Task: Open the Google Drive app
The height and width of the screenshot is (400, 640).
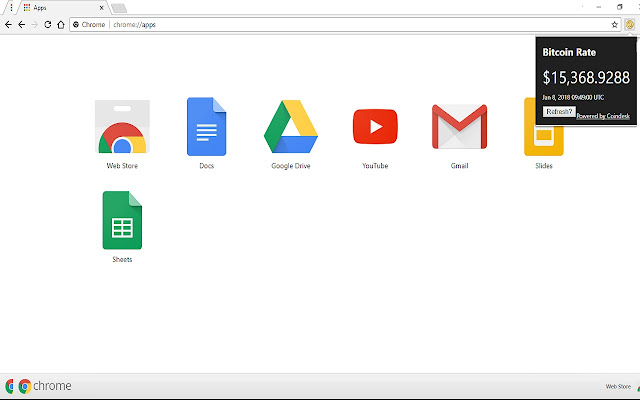Action: pyautogui.click(x=291, y=127)
